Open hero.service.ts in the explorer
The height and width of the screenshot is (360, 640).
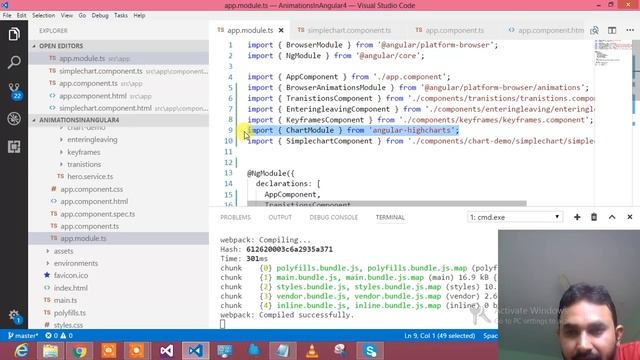[90, 177]
